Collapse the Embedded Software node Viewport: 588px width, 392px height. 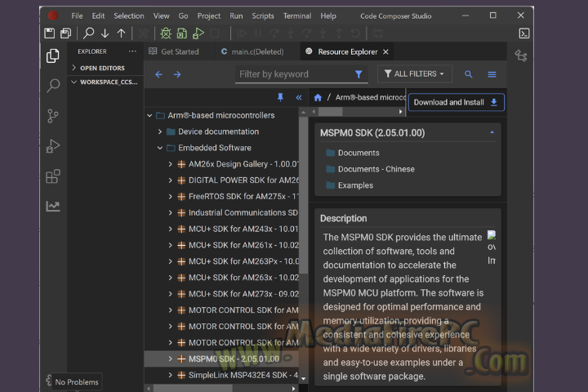160,148
